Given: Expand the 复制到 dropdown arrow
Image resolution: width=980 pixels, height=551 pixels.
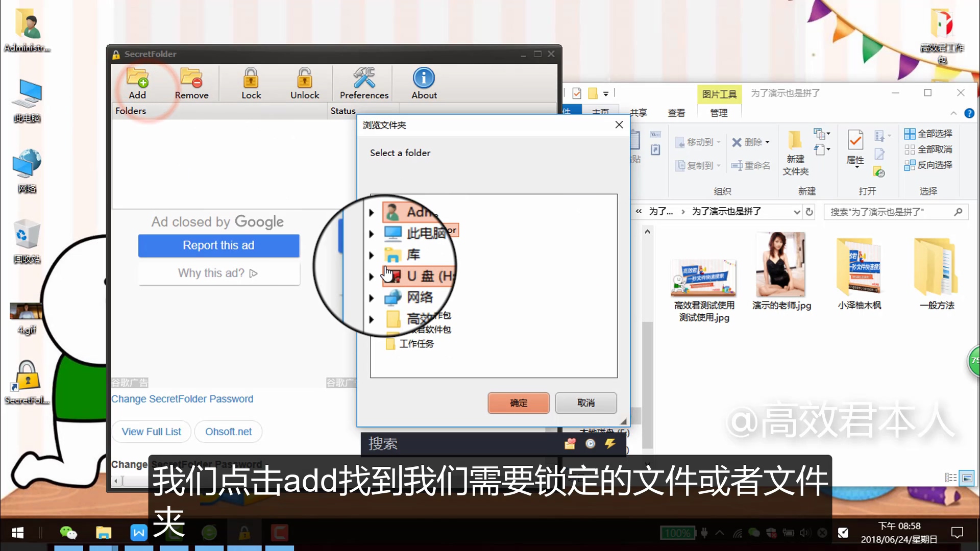Looking at the screenshot, I should pyautogui.click(x=718, y=165).
